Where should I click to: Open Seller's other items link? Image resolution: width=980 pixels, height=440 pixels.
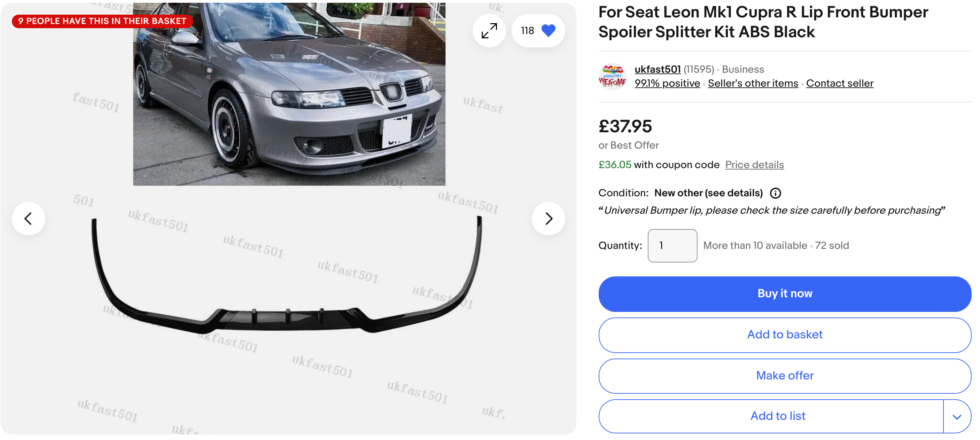pyautogui.click(x=753, y=83)
